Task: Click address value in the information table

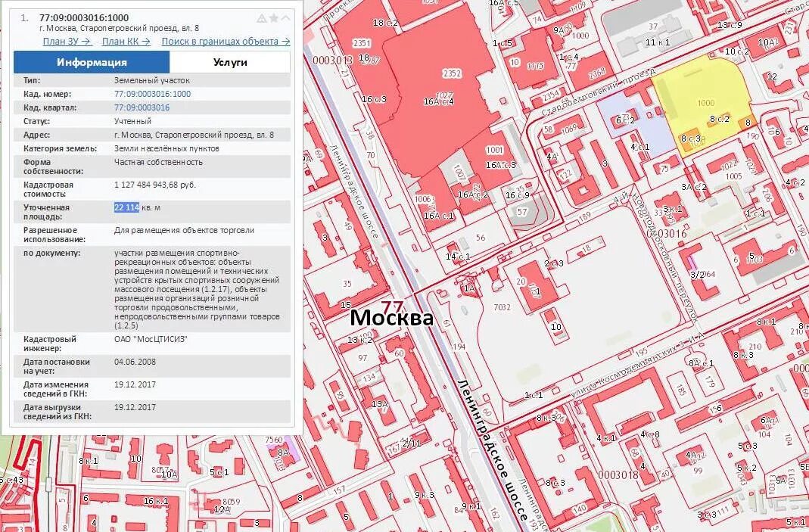Action: pyautogui.click(x=194, y=135)
